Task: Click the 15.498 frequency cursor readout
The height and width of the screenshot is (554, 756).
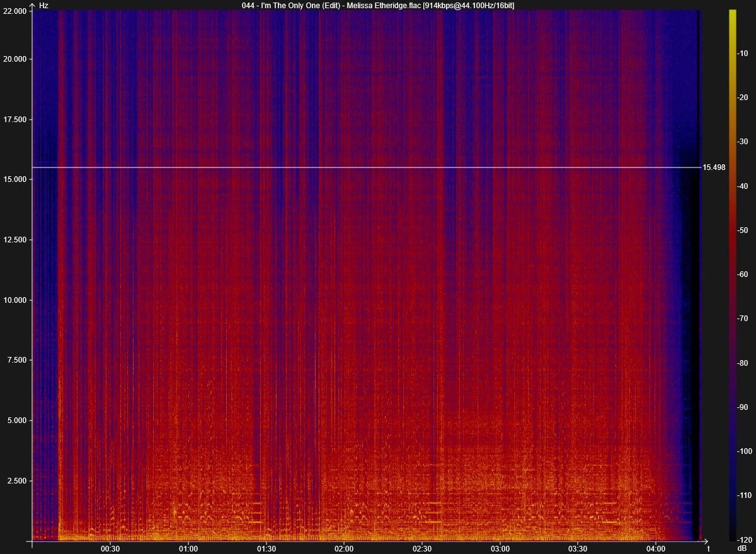Action: click(x=714, y=167)
